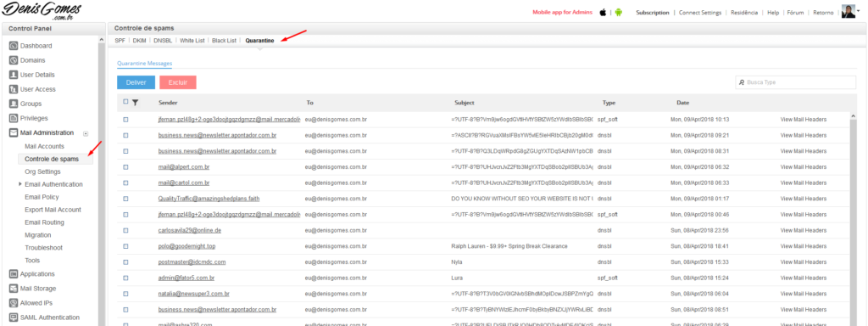This screenshot has width=868, height=326.
Task: Select the Quarantine Messages sub-tab
Action: [144, 63]
